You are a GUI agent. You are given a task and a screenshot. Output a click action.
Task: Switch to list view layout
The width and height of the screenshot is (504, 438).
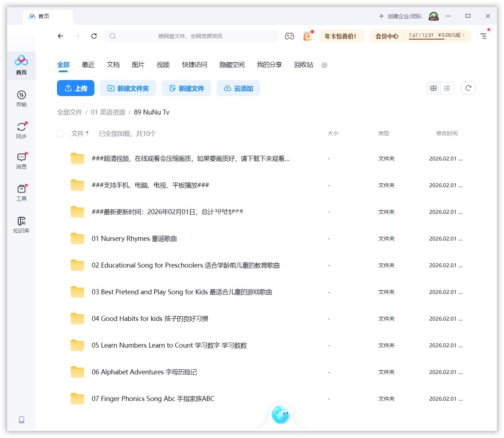point(447,88)
